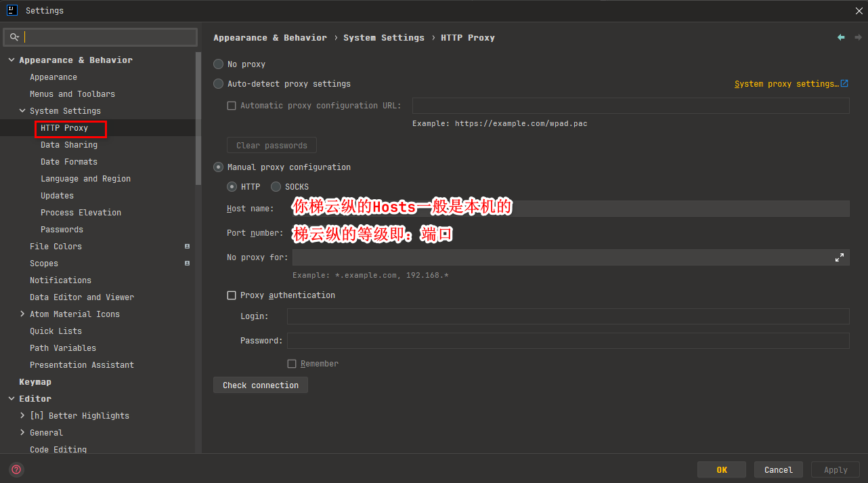Viewport: 868px width, 483px height.
Task: Open Process Elevation settings
Action: pos(81,213)
